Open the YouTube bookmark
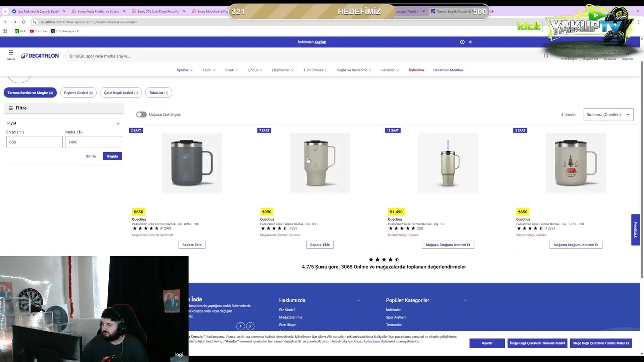Viewport: 644px width, 362px height. (38, 31)
